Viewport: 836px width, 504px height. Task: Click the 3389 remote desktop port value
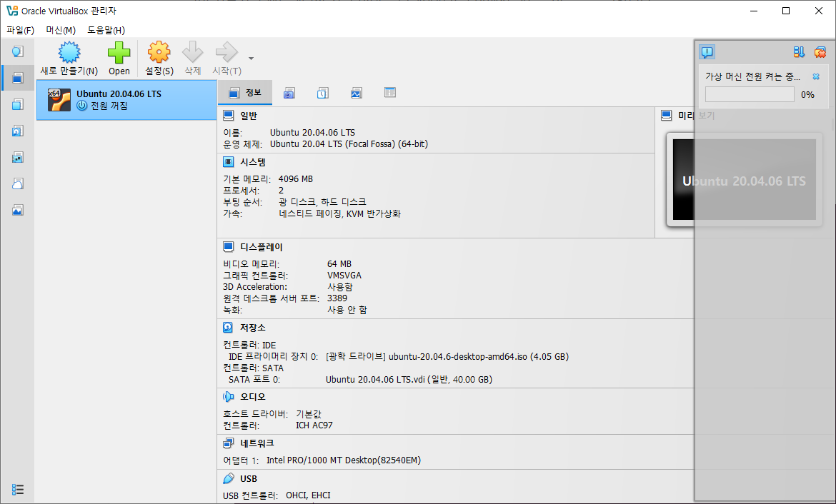[x=337, y=298]
